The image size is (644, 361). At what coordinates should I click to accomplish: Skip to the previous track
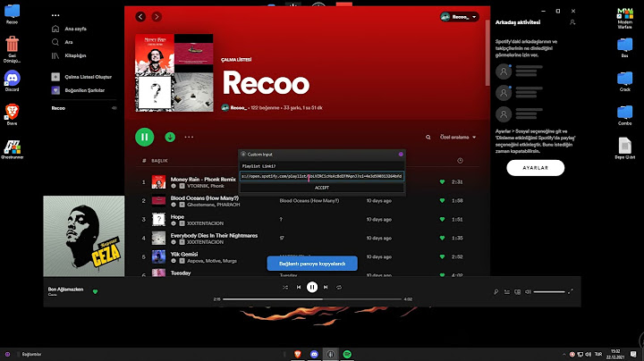[x=299, y=287]
